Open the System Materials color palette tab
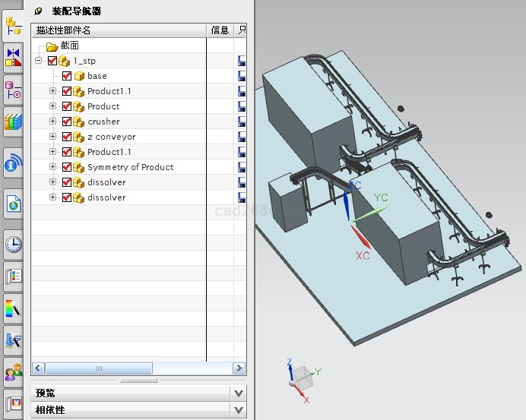526x420 pixels. 13,308
